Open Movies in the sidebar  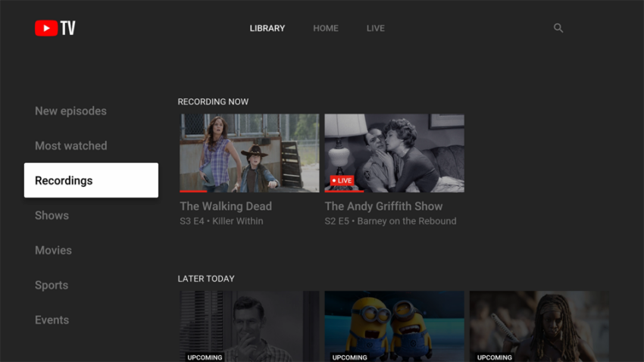tap(53, 250)
